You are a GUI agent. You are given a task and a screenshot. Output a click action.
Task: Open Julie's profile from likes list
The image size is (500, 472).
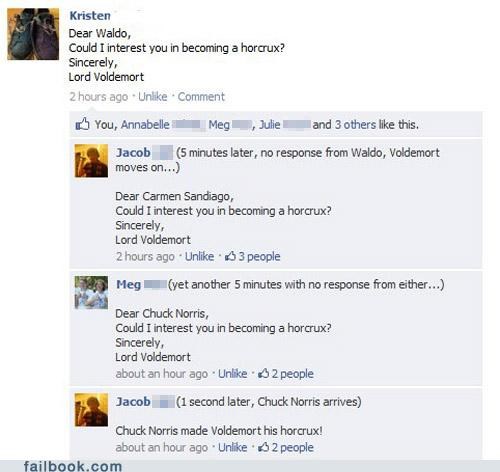[270, 125]
